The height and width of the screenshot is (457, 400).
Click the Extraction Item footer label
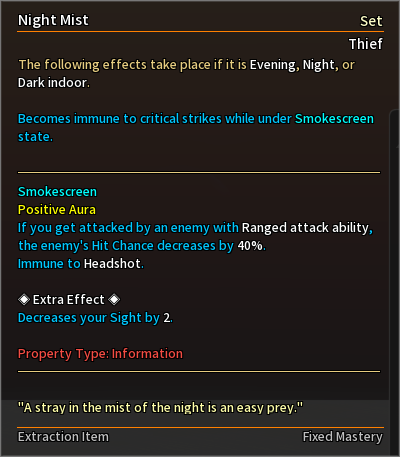click(x=63, y=437)
